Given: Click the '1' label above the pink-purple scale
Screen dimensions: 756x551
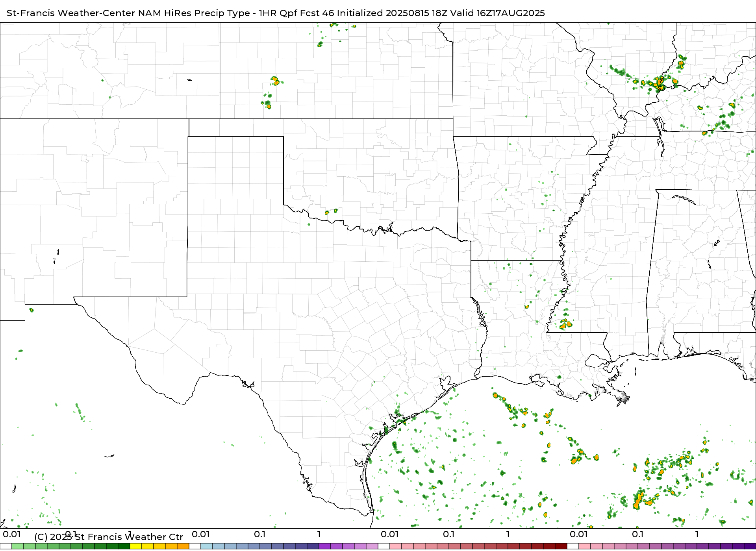Looking at the screenshot, I should click(x=697, y=534).
